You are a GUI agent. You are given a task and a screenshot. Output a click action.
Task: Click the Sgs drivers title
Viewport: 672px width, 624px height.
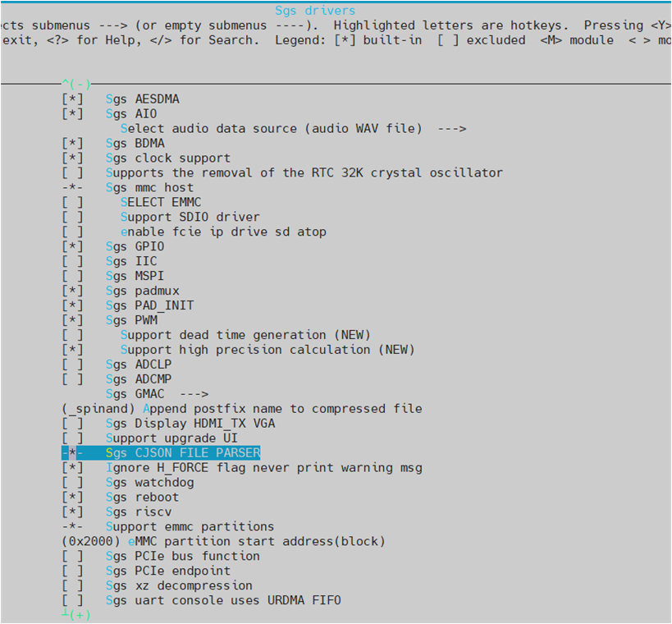point(315,11)
